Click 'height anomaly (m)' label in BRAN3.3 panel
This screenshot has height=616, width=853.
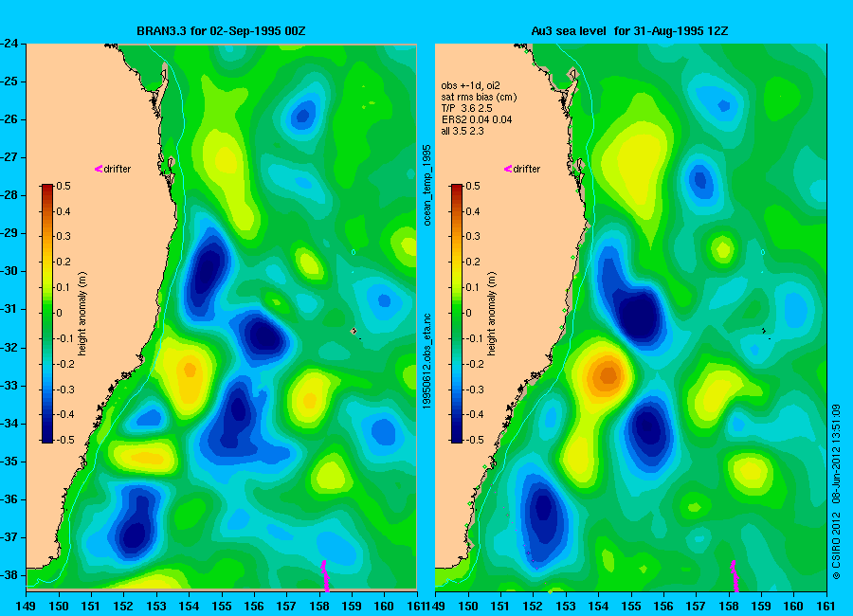click(x=82, y=314)
